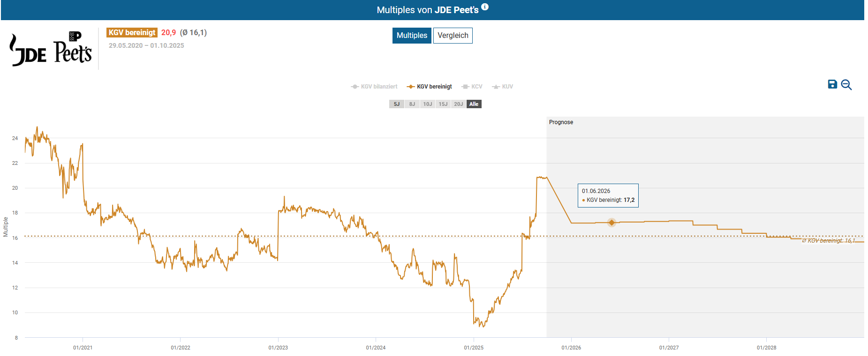The height and width of the screenshot is (356, 868).
Task: Click the Prognose forecast area label
Action: (561, 122)
